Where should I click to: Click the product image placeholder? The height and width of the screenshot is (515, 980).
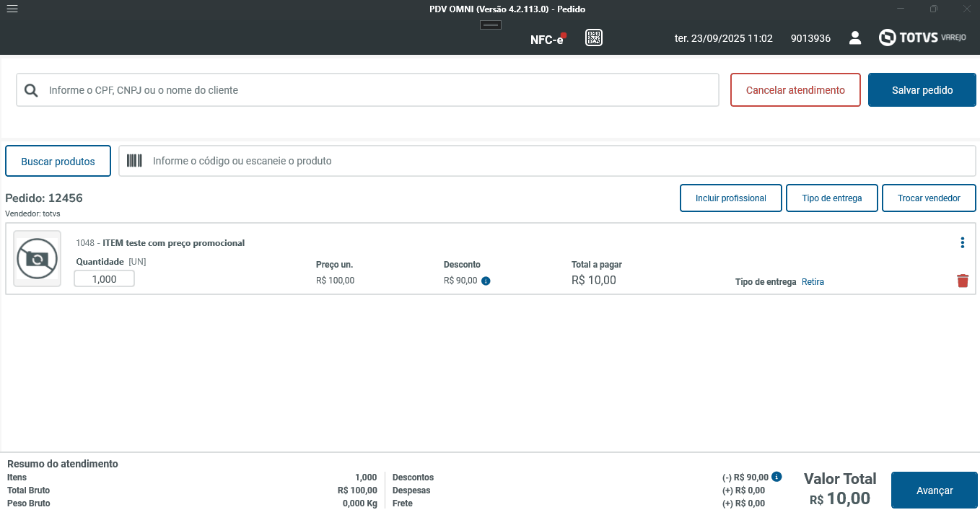click(x=38, y=258)
